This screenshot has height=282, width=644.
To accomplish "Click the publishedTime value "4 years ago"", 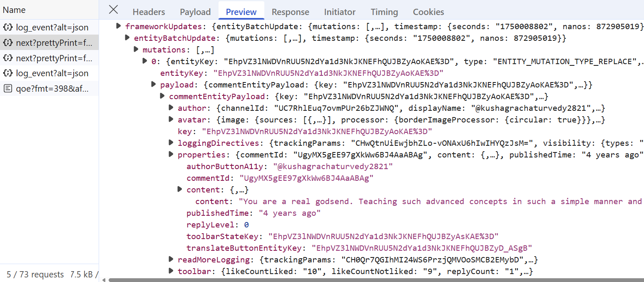I will (290, 213).
